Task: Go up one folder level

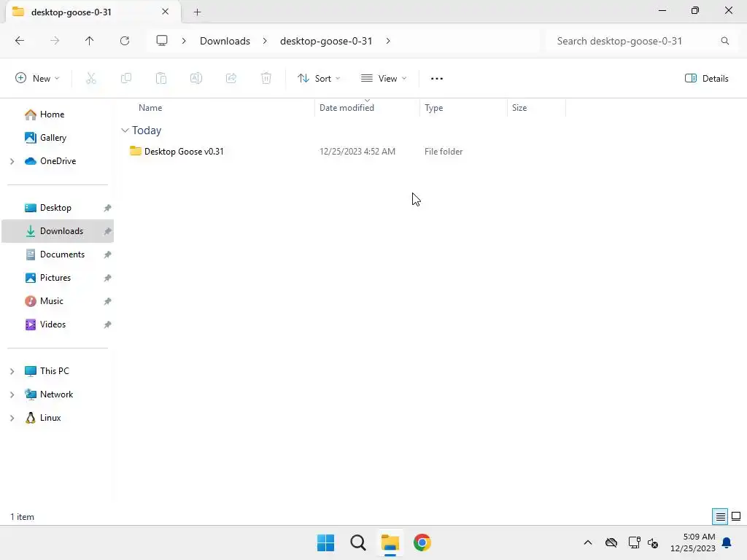Action: tap(90, 41)
